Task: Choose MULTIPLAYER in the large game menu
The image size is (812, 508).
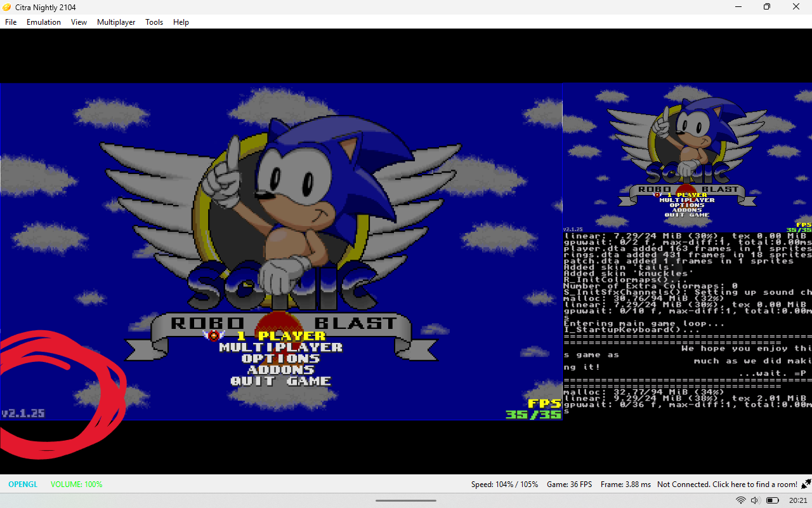Action: [x=281, y=347]
